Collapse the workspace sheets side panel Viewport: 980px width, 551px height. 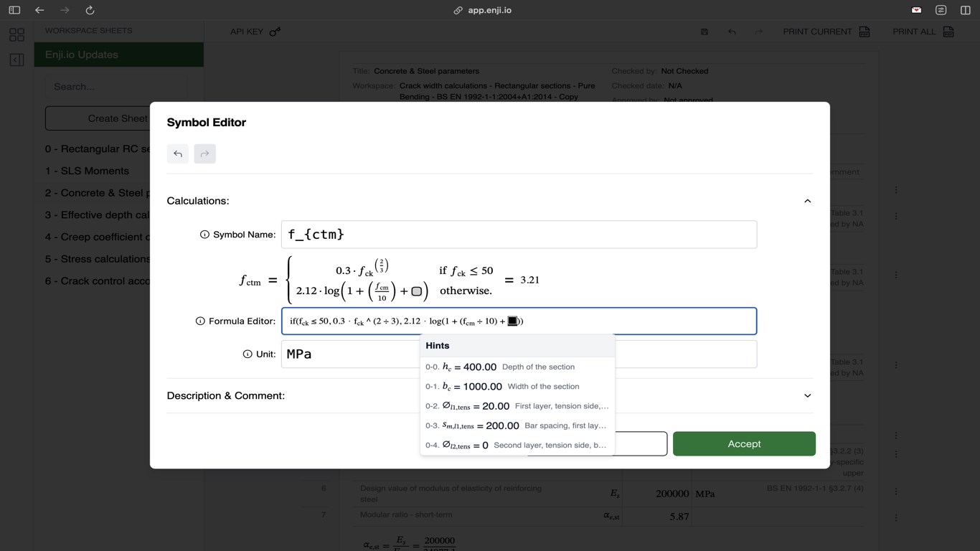(x=17, y=60)
